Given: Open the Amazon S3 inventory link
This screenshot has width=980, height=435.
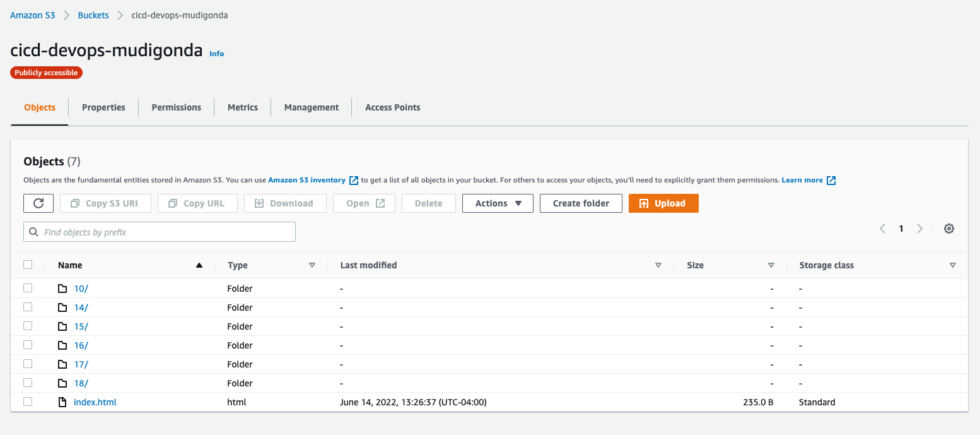Looking at the screenshot, I should (306, 180).
